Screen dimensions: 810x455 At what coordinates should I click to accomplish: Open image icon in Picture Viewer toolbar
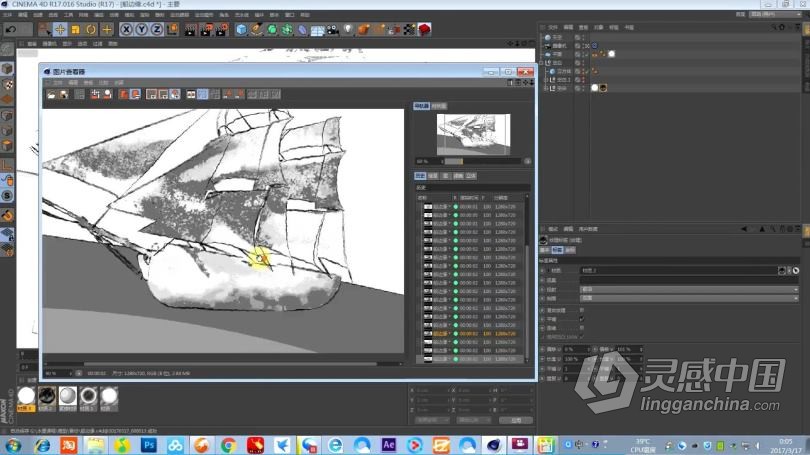[x=51, y=94]
